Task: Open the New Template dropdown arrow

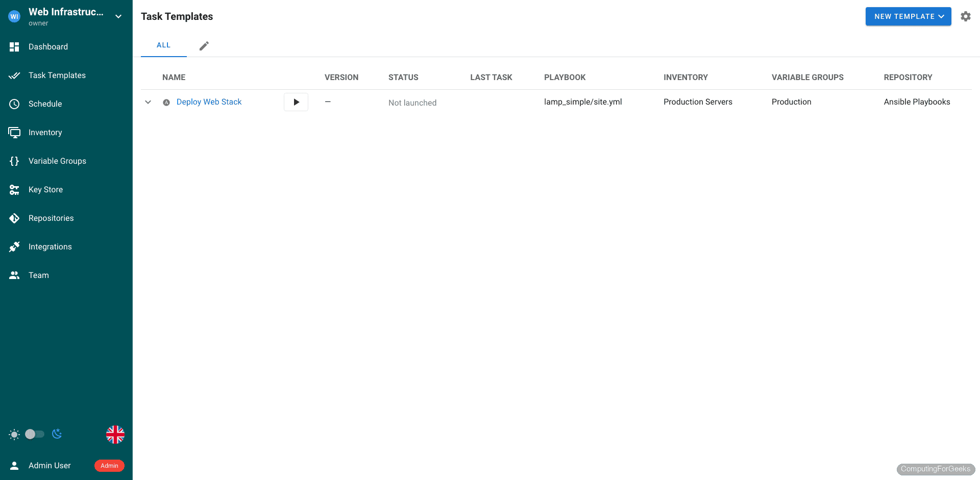Action: click(942, 16)
